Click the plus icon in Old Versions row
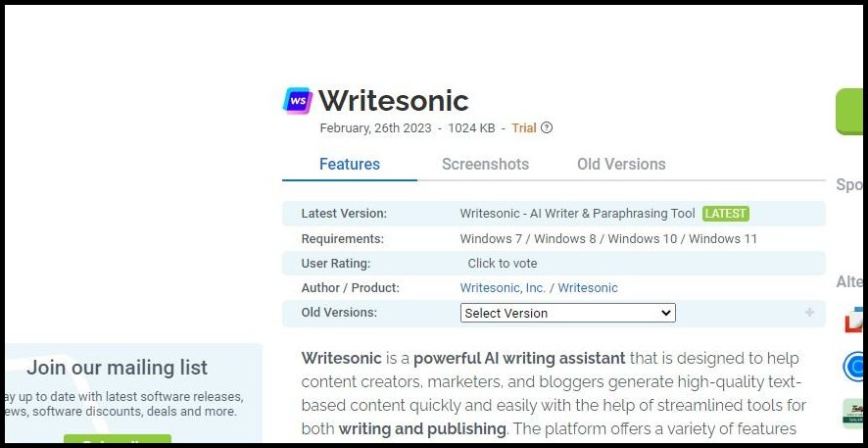This screenshot has width=868, height=448. (x=809, y=313)
